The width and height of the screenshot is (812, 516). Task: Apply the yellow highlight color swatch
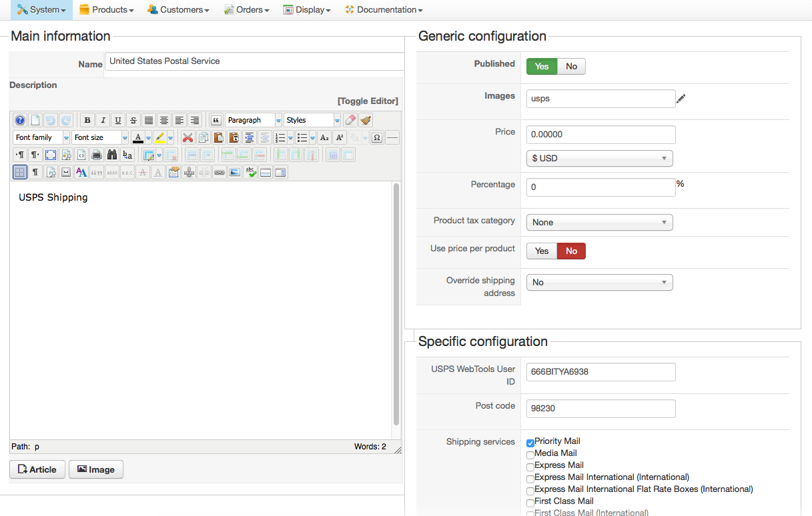coord(159,138)
